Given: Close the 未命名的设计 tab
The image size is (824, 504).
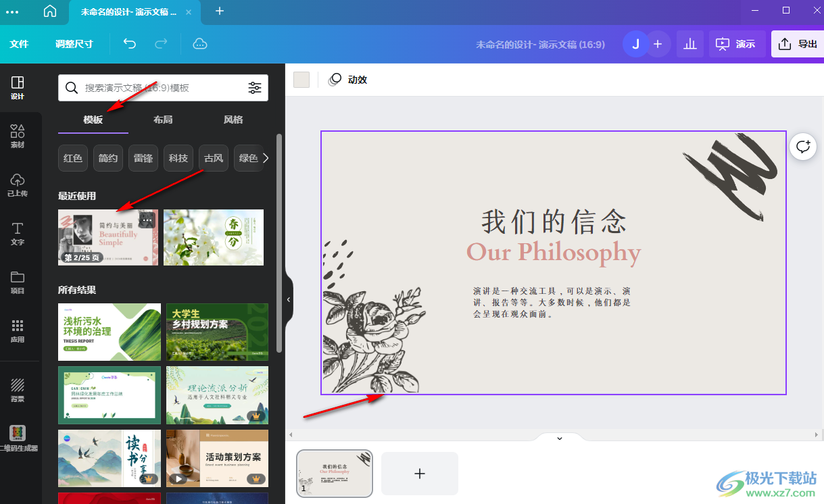Looking at the screenshot, I should [x=189, y=12].
